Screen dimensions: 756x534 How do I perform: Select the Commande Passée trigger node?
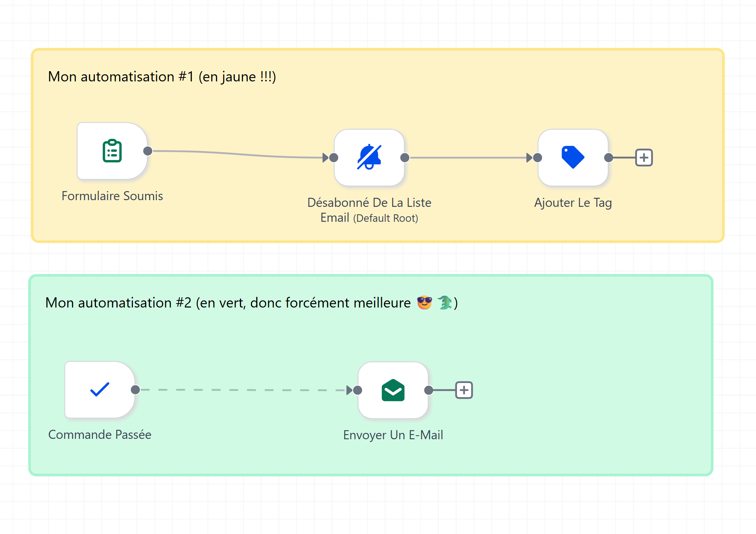point(100,390)
